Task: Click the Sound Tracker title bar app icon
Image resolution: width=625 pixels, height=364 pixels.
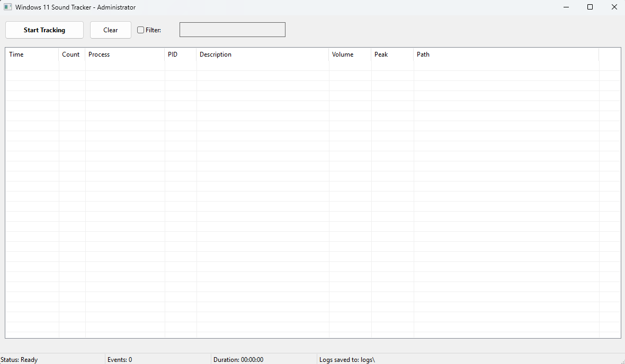Action: pos(7,7)
